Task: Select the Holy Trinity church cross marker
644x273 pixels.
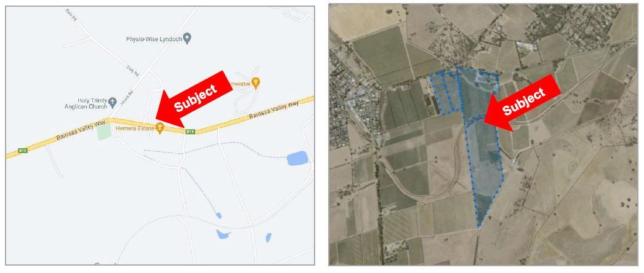Action: pyautogui.click(x=113, y=101)
